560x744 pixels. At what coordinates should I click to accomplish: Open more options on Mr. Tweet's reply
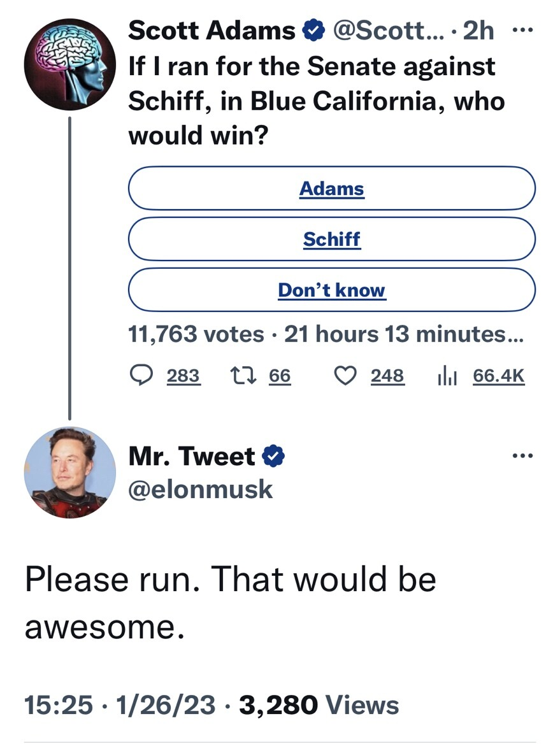[522, 456]
